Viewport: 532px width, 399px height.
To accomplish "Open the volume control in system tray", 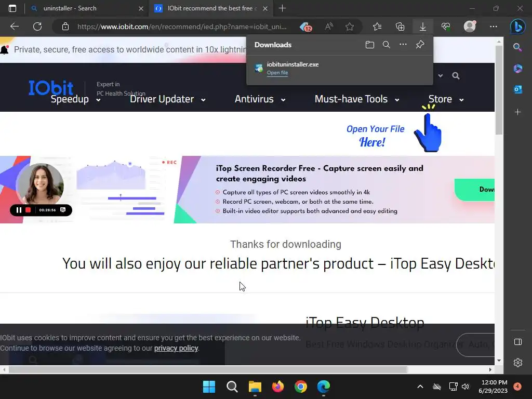I will tap(465, 387).
